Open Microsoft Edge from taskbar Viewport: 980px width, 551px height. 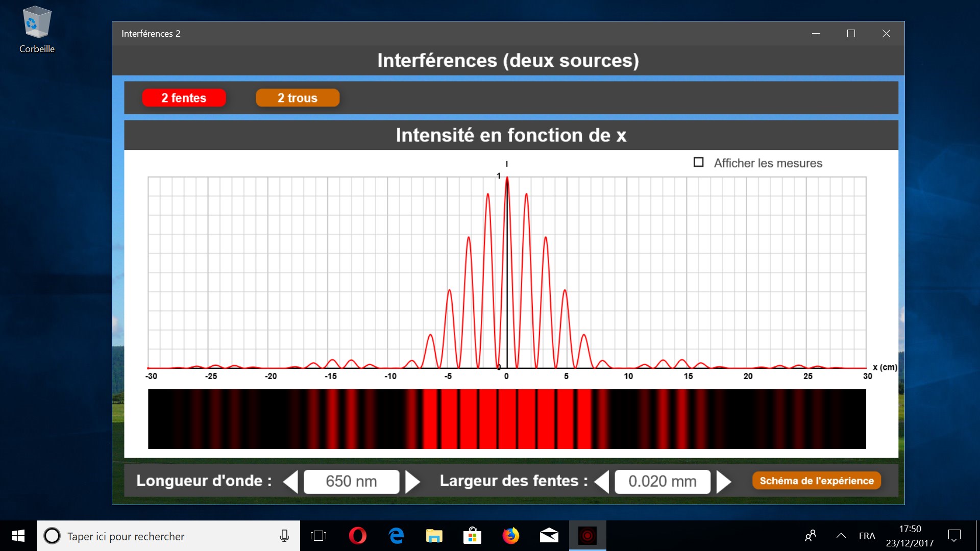(x=396, y=536)
